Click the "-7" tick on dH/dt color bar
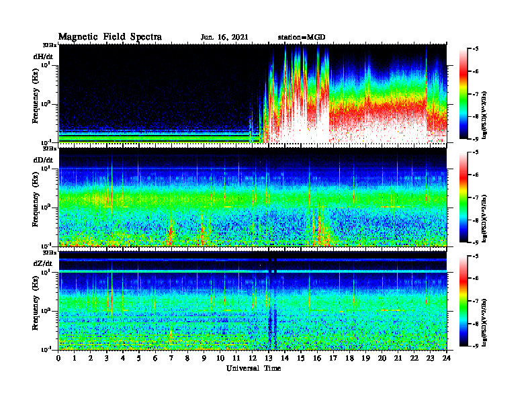 coord(476,94)
